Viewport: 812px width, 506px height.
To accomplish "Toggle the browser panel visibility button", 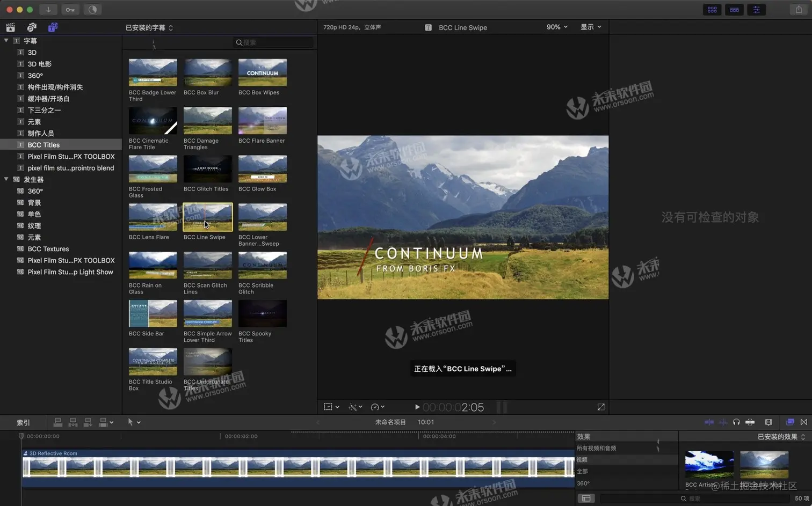I will [712, 10].
